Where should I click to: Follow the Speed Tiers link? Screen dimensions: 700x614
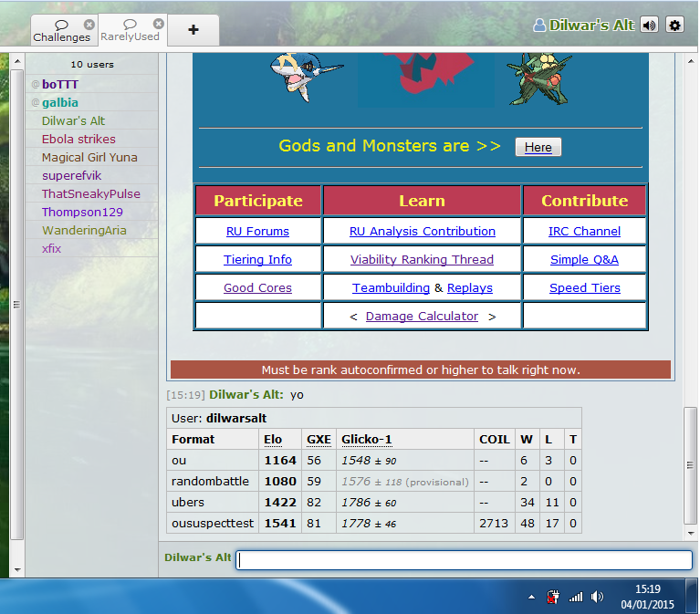(x=584, y=287)
